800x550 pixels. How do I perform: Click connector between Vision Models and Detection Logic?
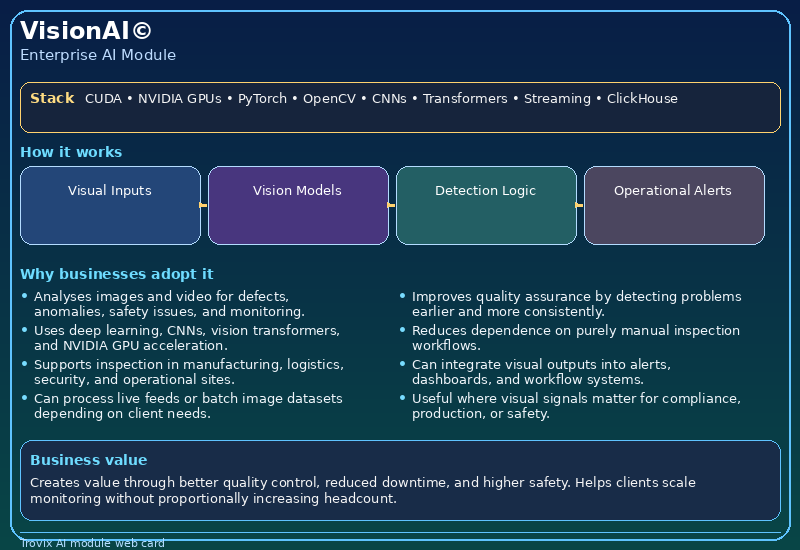coord(392,205)
